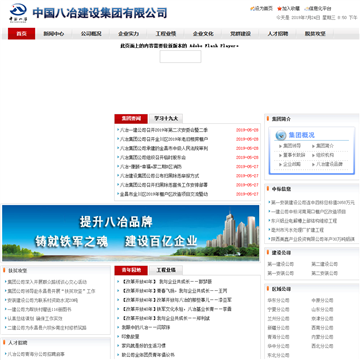Switch to the 工程业绩 tab below banner
Image resolution: width=360 pixels, height=360 pixels.
coord(166,270)
